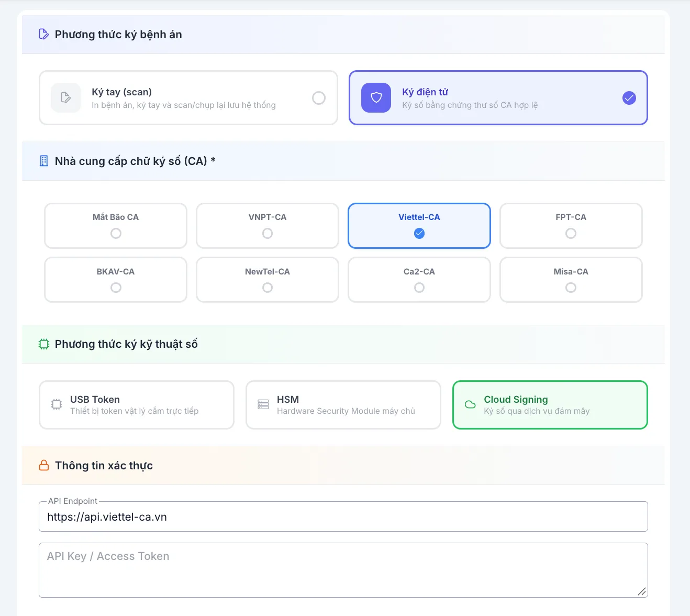Click 'Thiết bị token vật lý cắm trực tiếp' text

click(x=135, y=411)
